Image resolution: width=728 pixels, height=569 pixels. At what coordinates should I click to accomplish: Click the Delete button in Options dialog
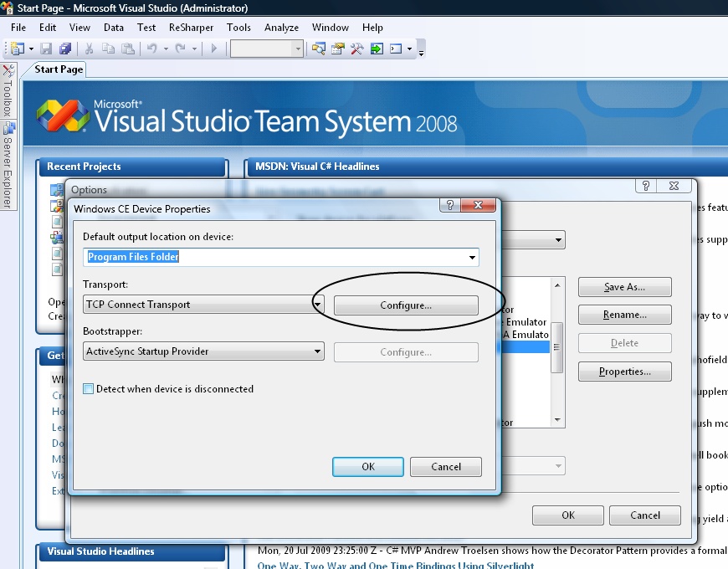(624, 343)
